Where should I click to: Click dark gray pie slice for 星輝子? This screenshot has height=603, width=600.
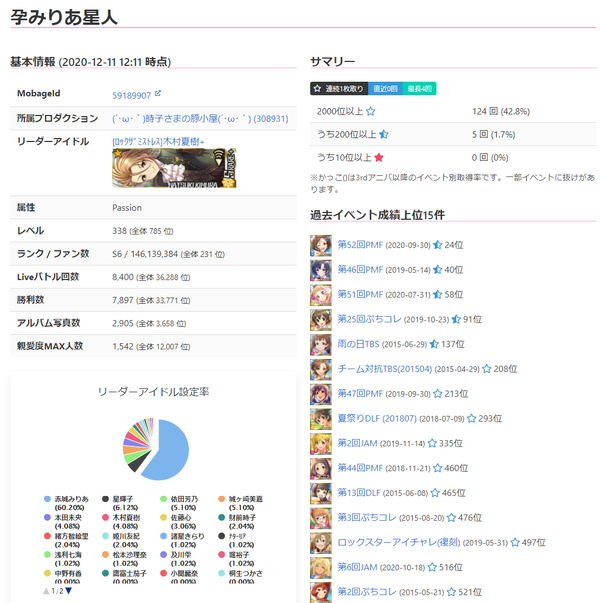click(x=137, y=463)
